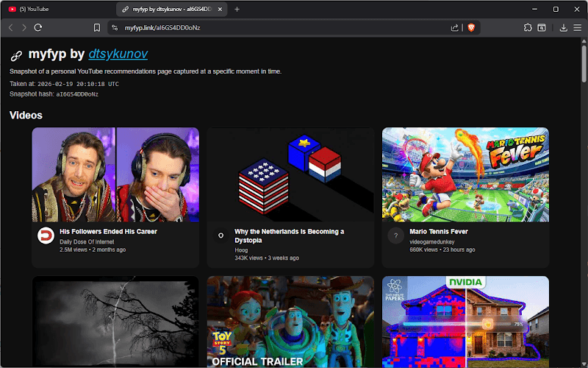Click the vertical page scrollbar thumb
Screen dimensions: 588x368
584,63
